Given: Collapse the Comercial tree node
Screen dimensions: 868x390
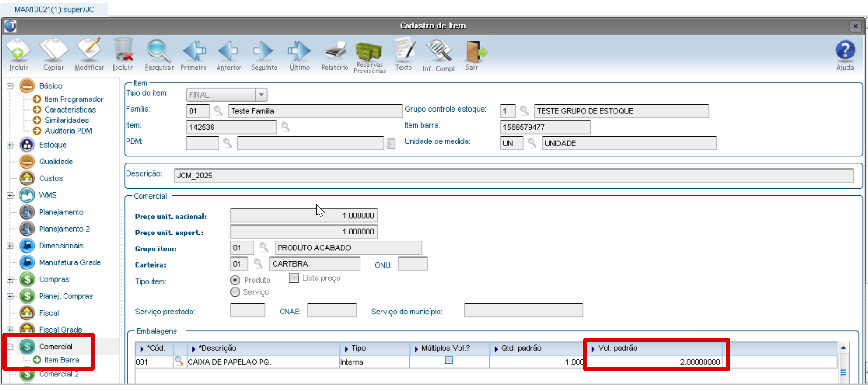Looking at the screenshot, I should [x=10, y=347].
